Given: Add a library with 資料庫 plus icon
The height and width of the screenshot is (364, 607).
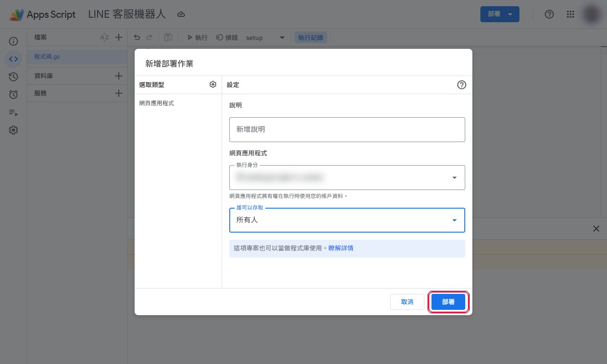Looking at the screenshot, I should coord(119,76).
